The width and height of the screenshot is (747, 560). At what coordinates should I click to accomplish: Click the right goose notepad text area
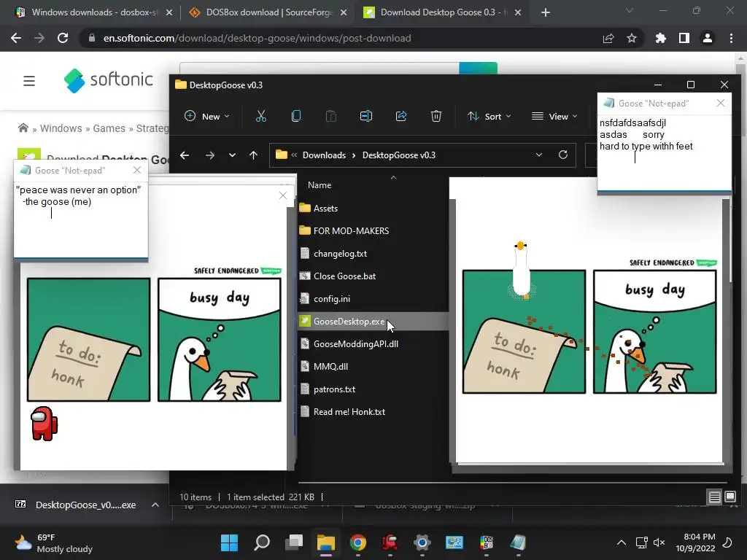tap(664, 152)
